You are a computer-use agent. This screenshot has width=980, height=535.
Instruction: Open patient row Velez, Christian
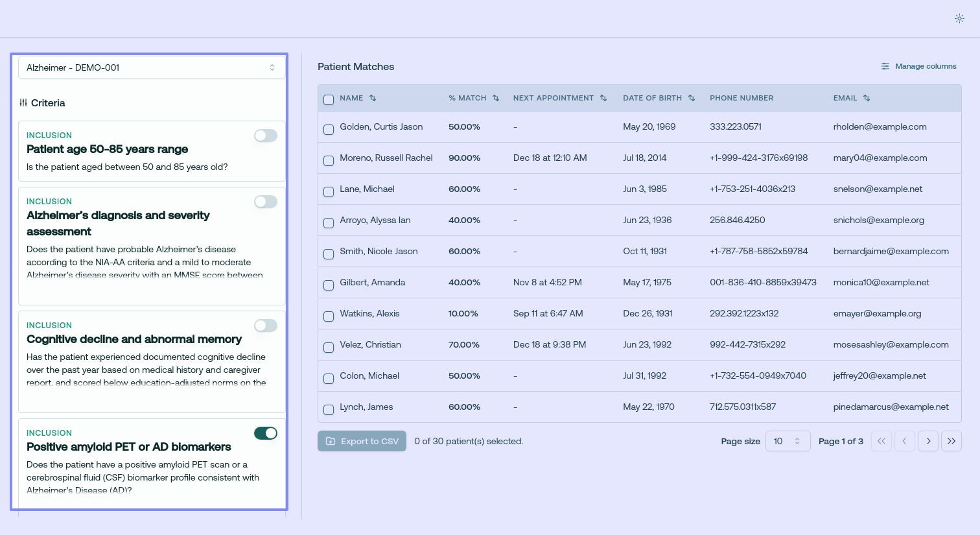pos(639,344)
